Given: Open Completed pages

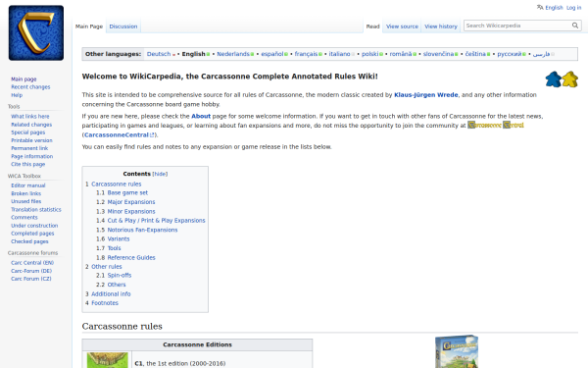Looking at the screenshot, I should coord(32,234).
